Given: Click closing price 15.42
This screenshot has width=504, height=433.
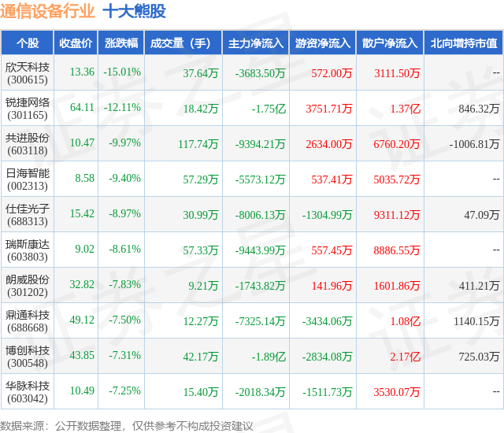Looking at the screenshot, I should (x=82, y=213).
